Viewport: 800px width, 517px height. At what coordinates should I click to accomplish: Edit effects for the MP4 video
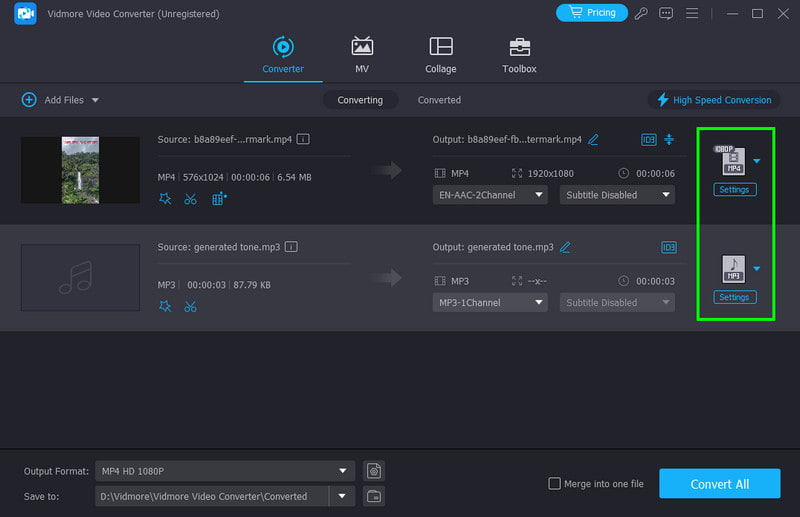tap(165, 199)
